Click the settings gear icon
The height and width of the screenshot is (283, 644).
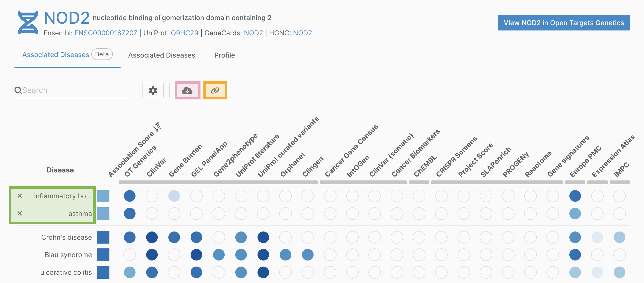click(x=153, y=90)
